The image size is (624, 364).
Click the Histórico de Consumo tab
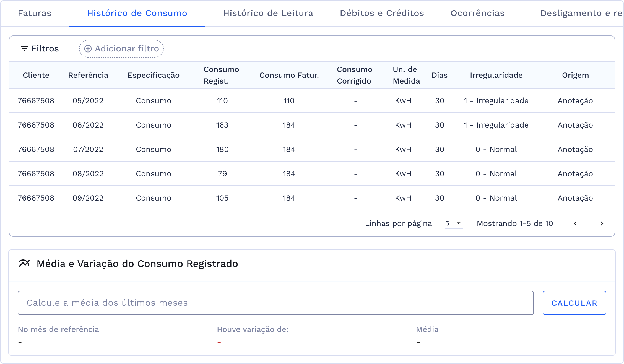(x=137, y=13)
